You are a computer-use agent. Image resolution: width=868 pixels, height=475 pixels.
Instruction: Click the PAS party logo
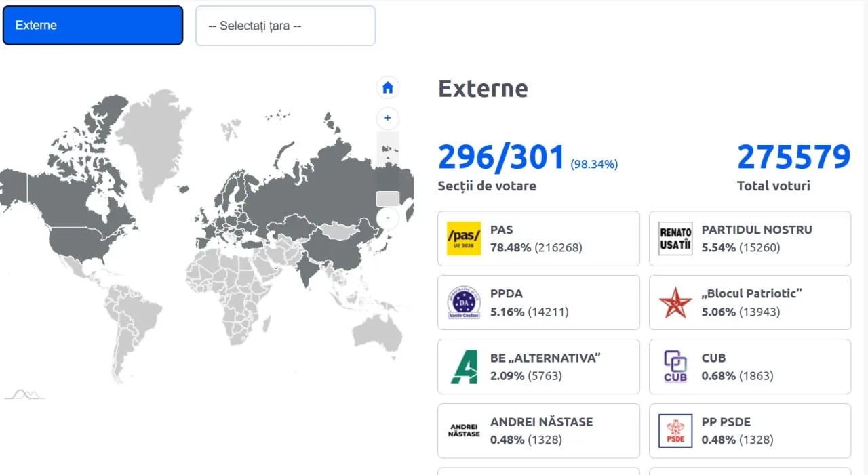(x=464, y=239)
